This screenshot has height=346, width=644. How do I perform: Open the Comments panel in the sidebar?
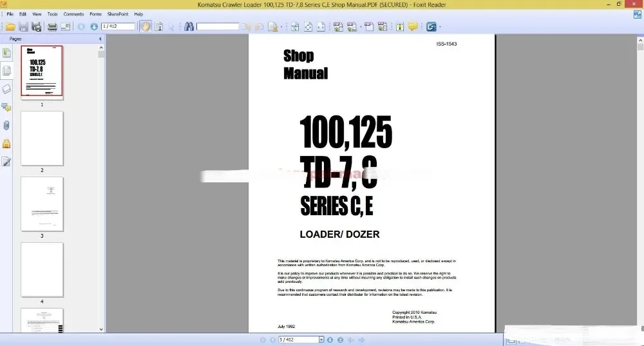tap(6, 107)
